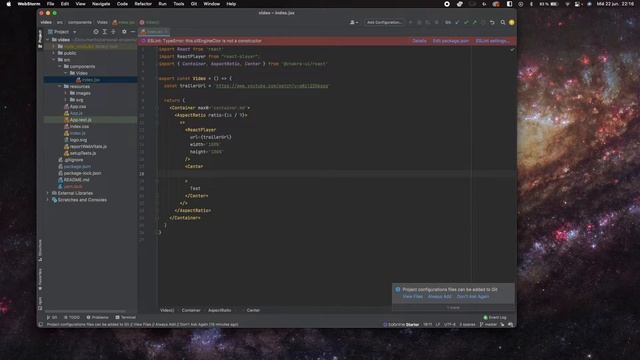Click the macOS Control Center icon

[578, 4]
